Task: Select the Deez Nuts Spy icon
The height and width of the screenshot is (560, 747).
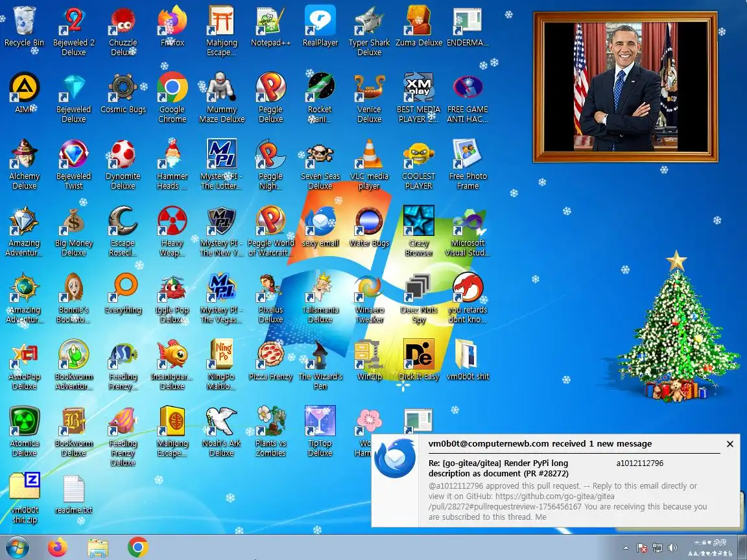Action: coord(419,297)
